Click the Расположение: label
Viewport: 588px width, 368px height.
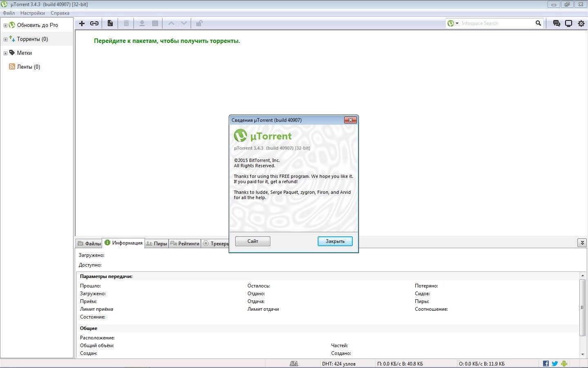pos(97,338)
